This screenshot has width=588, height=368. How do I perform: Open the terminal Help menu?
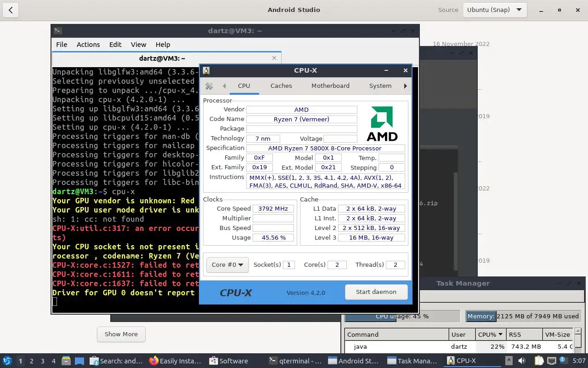point(163,45)
